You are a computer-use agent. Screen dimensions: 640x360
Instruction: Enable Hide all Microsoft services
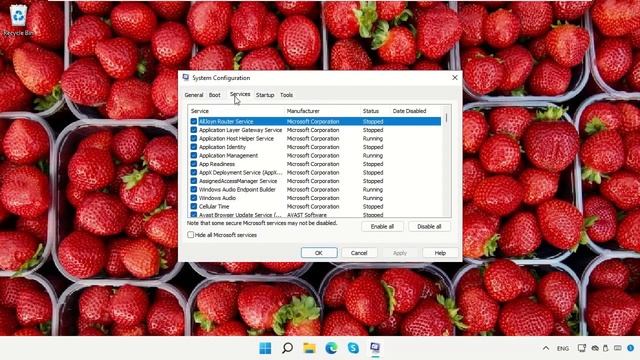(191, 235)
